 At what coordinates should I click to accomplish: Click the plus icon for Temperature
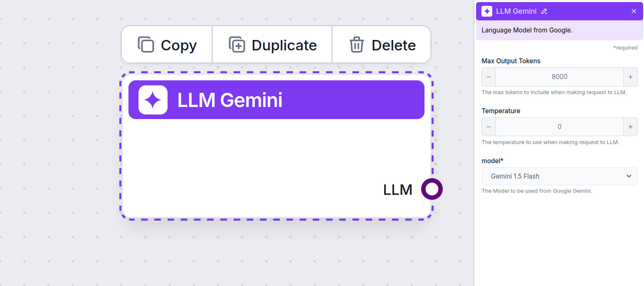[x=630, y=127]
